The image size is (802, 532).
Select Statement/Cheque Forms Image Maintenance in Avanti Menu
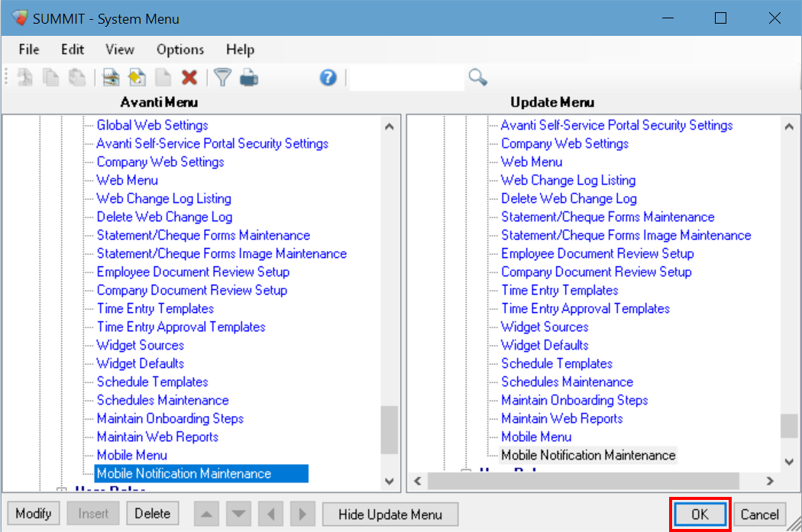tap(222, 254)
